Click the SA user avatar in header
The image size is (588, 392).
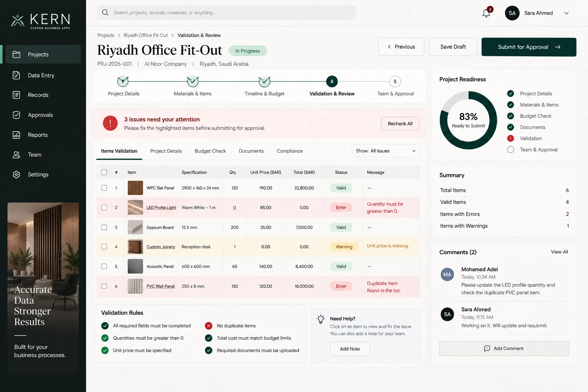point(512,13)
